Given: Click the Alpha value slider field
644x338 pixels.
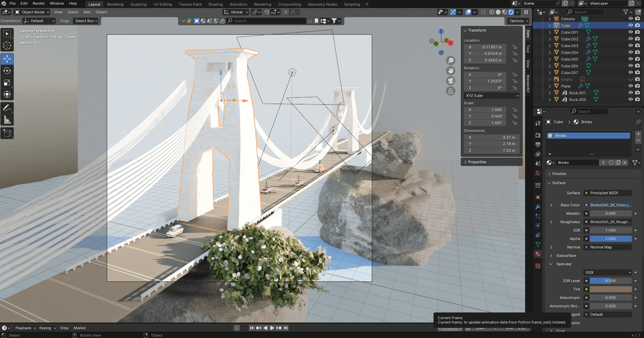Looking at the screenshot, I should 610,239.
